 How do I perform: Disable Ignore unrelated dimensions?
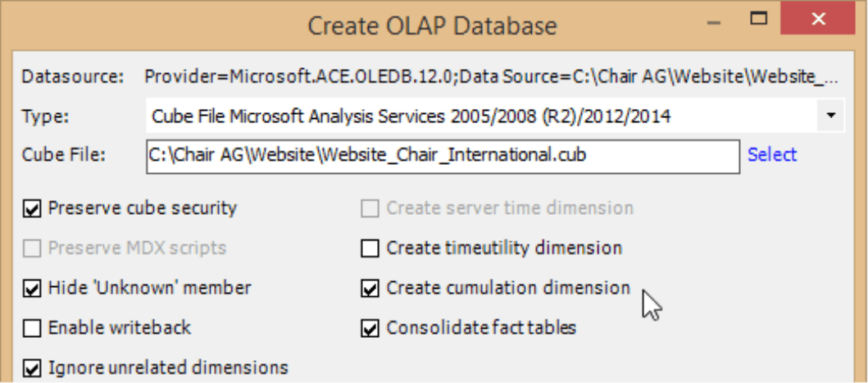pos(32,368)
